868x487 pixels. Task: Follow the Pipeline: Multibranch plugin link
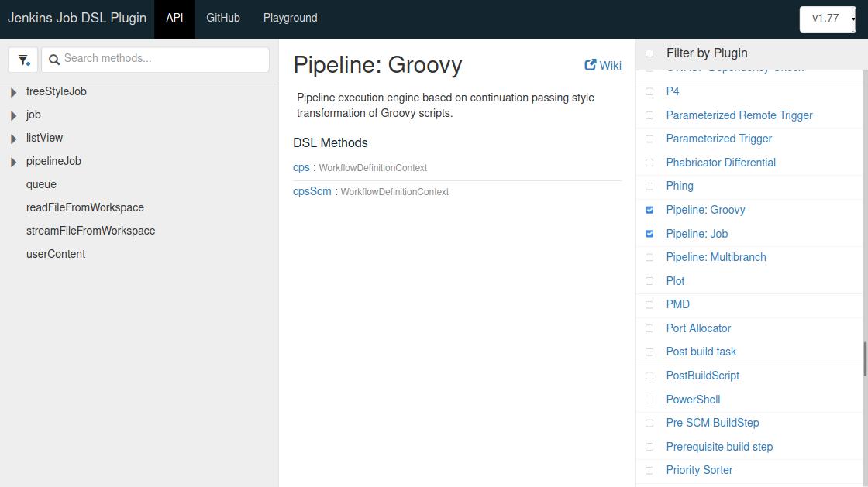pyautogui.click(x=716, y=257)
